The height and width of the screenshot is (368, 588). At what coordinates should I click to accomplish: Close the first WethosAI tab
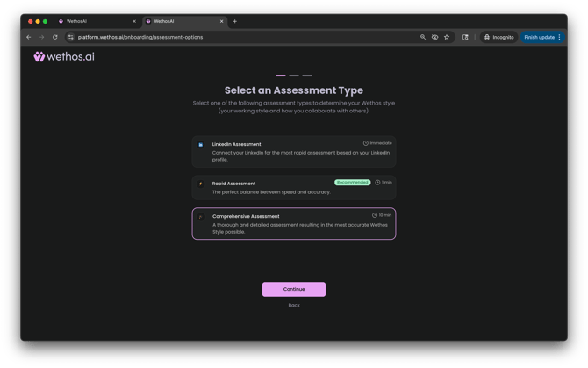pos(134,21)
